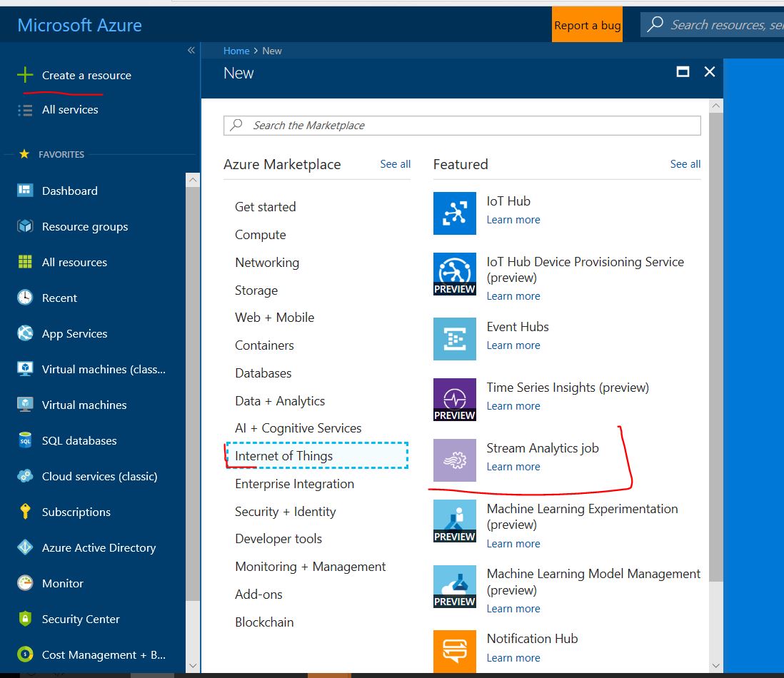Click the Search the Marketplace field

[x=462, y=126]
